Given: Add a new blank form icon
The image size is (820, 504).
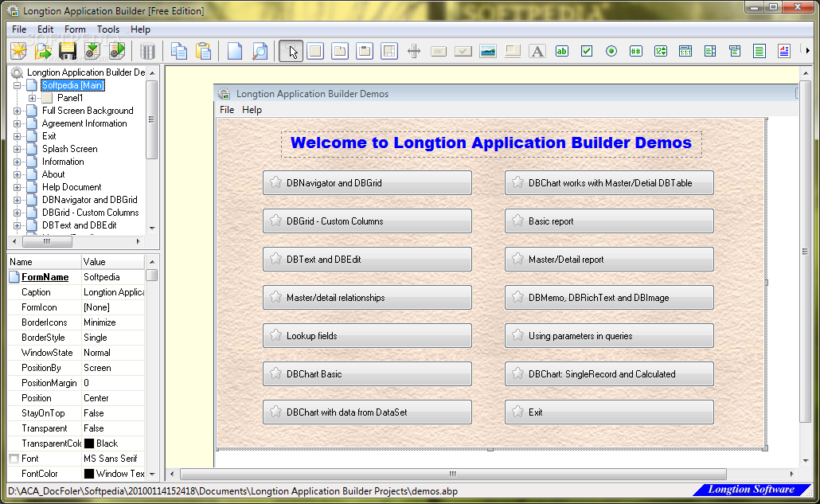Looking at the screenshot, I should click(x=235, y=51).
